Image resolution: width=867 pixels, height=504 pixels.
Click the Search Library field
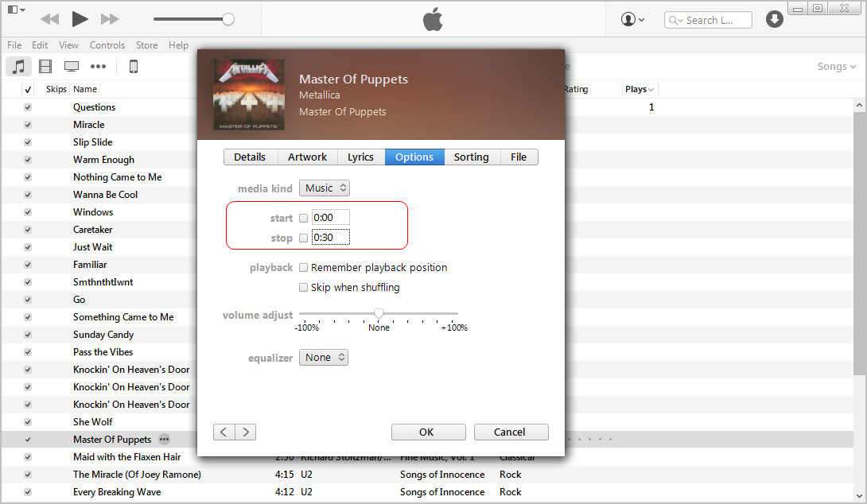point(708,20)
